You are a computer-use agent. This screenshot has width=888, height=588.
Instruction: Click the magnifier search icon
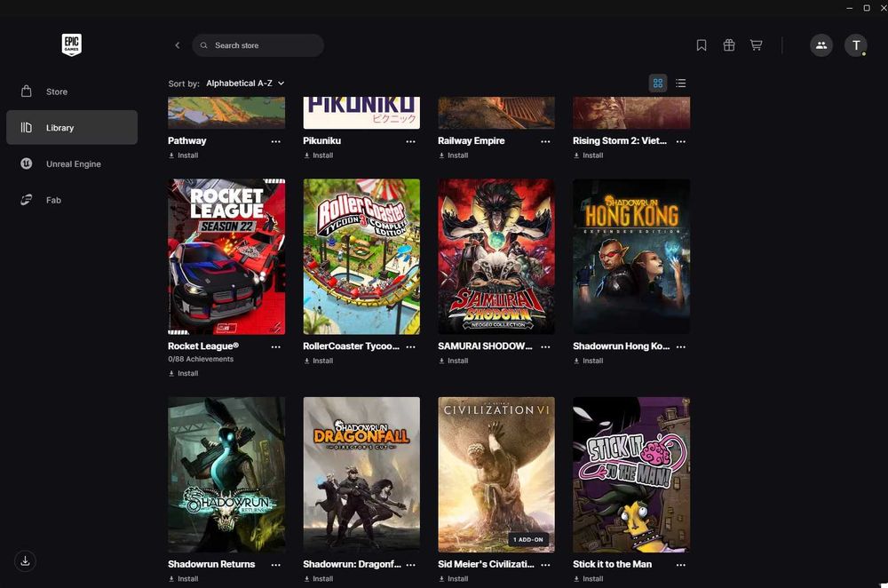point(204,45)
